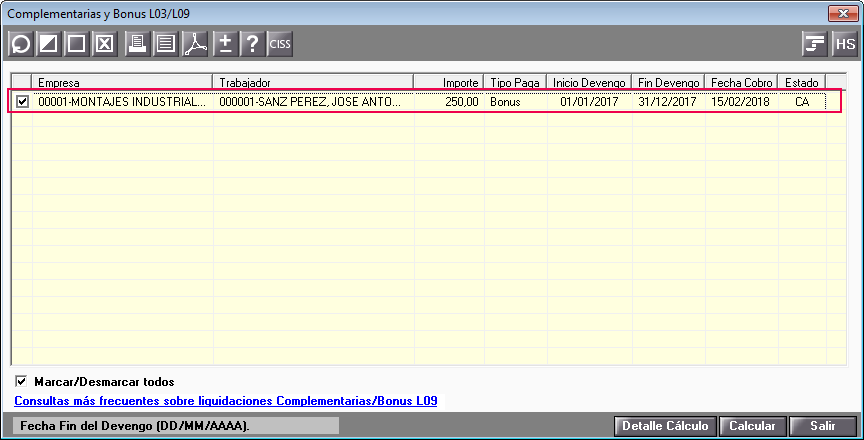This screenshot has width=864, height=440.
Task: Click the Inicio Devengo column header
Action: pos(589,82)
